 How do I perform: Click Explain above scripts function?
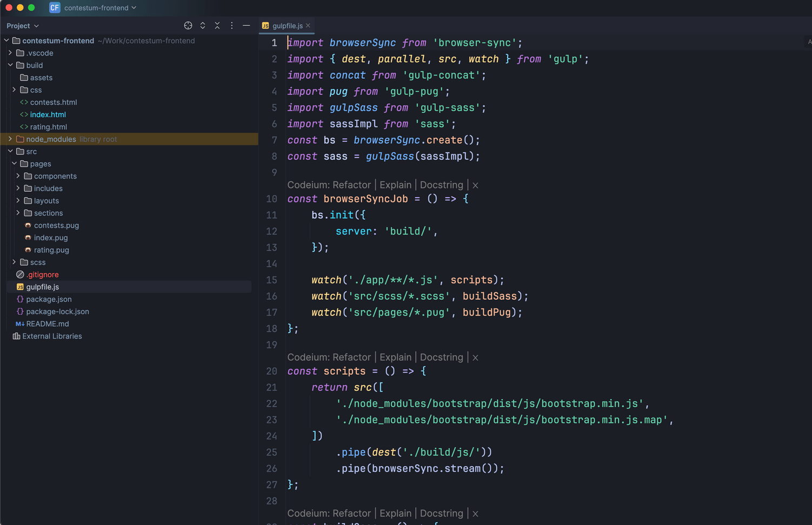[x=395, y=357]
